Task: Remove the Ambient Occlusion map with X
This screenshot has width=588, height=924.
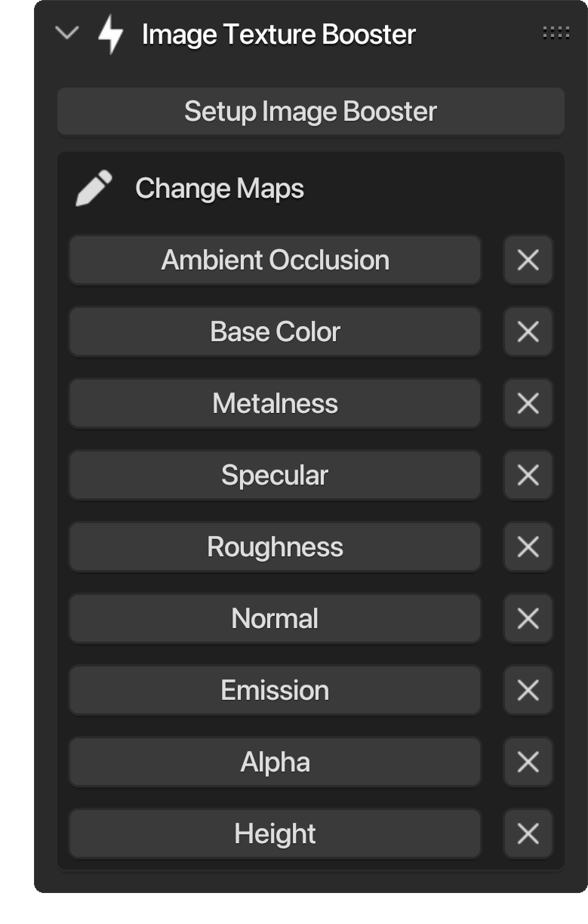Action: click(x=528, y=260)
